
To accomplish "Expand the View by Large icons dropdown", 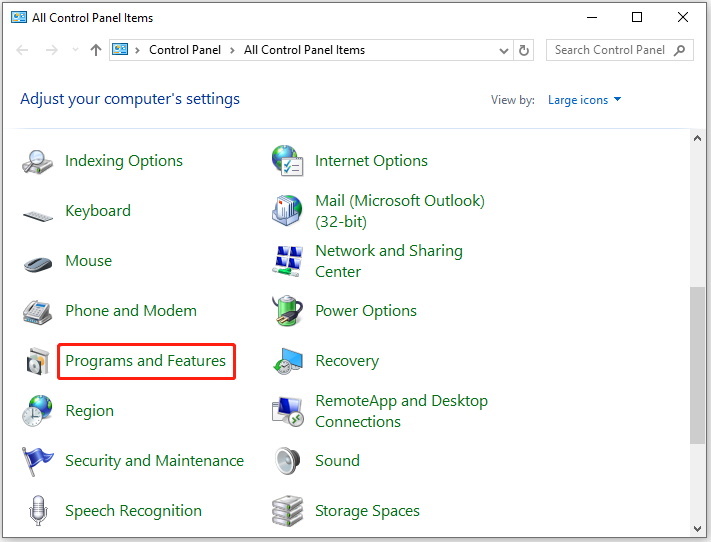I will (585, 100).
